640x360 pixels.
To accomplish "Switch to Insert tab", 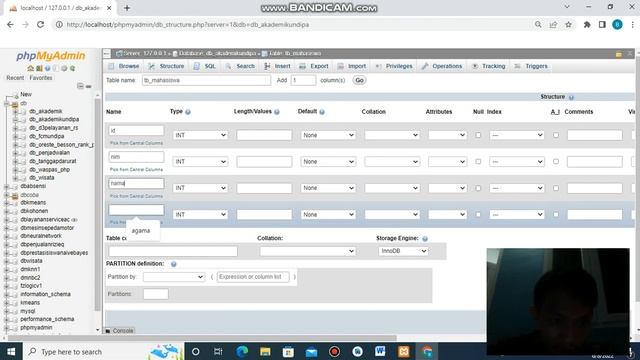I will pos(278,66).
